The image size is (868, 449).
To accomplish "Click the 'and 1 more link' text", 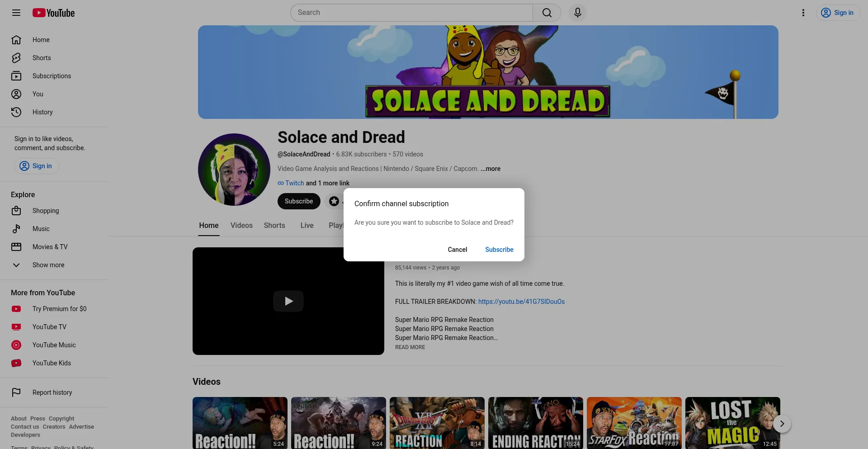I will [x=328, y=183].
